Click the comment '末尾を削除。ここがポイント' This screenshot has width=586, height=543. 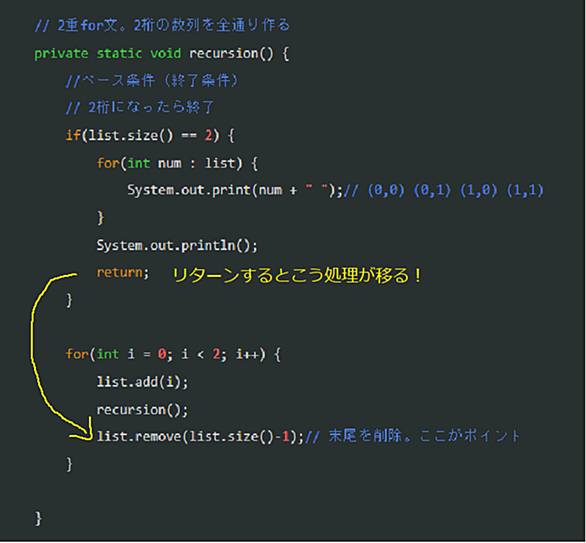click(424, 436)
